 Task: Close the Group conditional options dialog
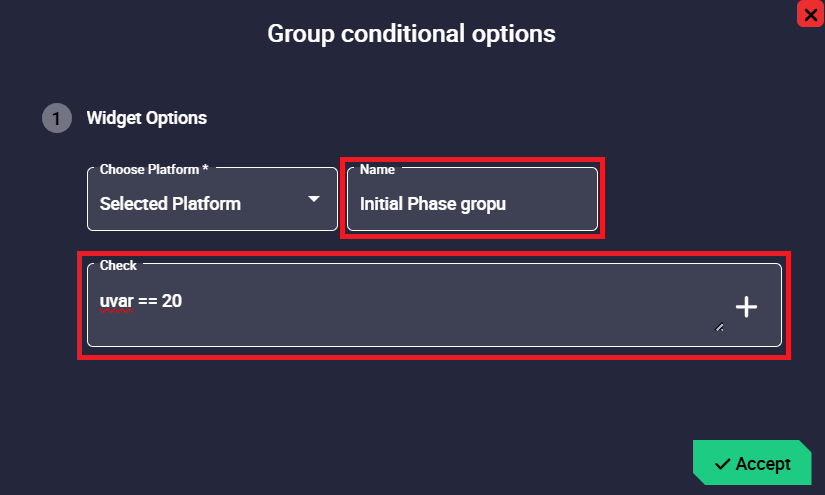click(x=810, y=15)
